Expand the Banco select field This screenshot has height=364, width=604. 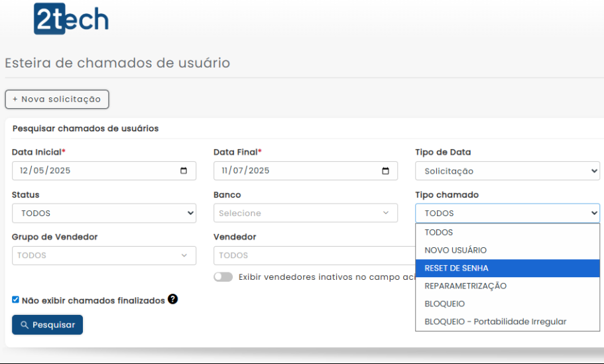pyautogui.click(x=306, y=213)
